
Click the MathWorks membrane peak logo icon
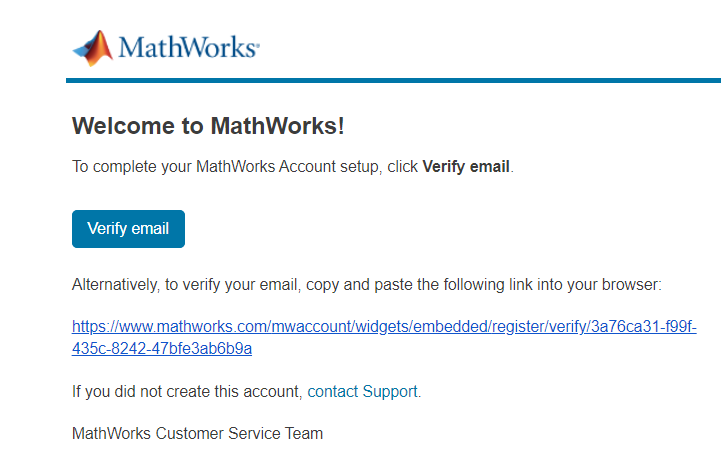tap(93, 48)
